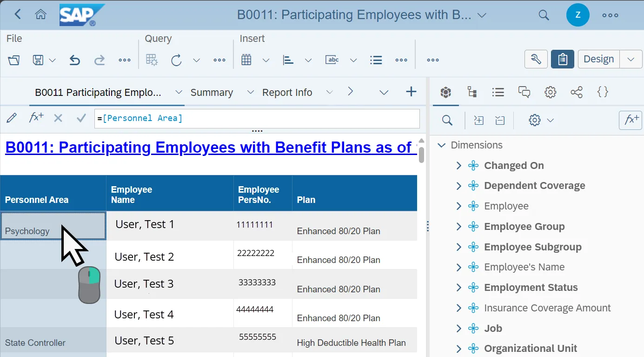Click the Home icon

click(41, 15)
